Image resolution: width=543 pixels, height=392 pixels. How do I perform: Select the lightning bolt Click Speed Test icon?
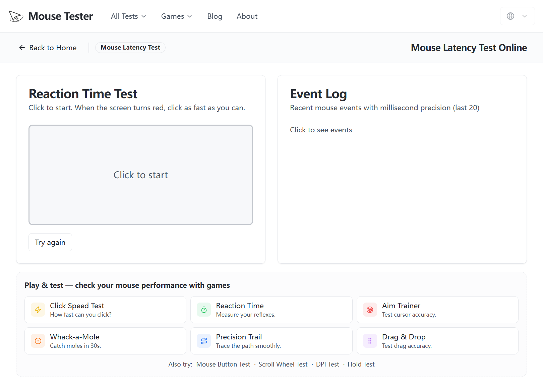pyautogui.click(x=38, y=310)
